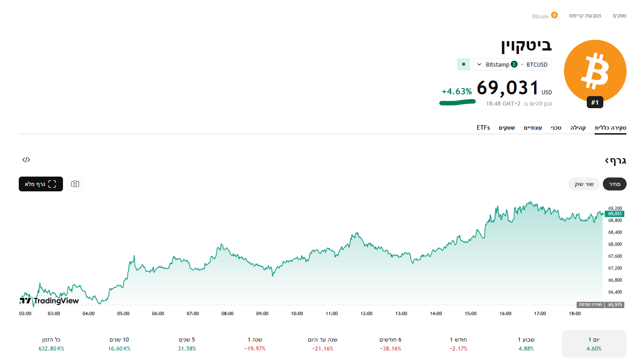Open מטבעות קריפטו breadcrumb link
The width and height of the screenshot is (644, 359).
pyautogui.click(x=585, y=16)
